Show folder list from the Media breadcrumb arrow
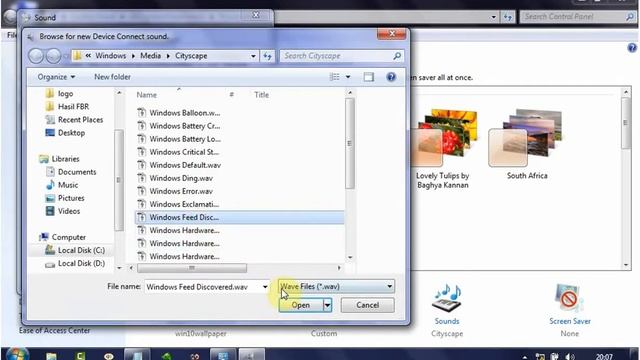 pyautogui.click(x=168, y=56)
